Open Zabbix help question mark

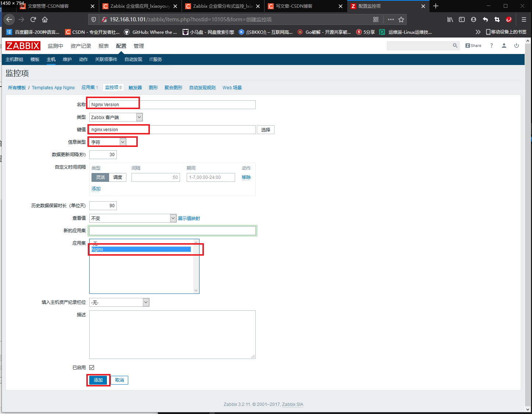492,46
